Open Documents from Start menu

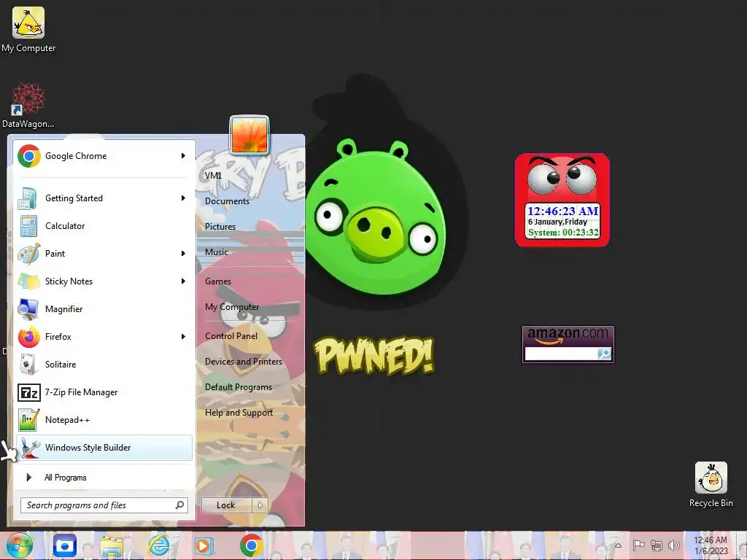coord(228,201)
